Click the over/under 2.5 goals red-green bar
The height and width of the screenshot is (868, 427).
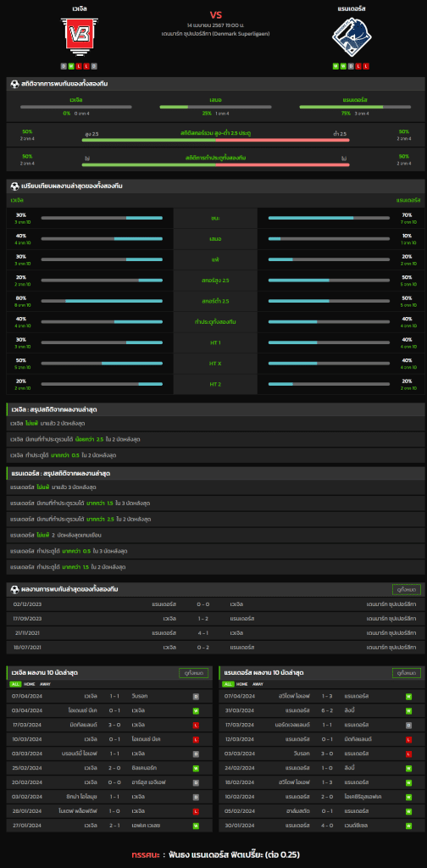click(215, 140)
